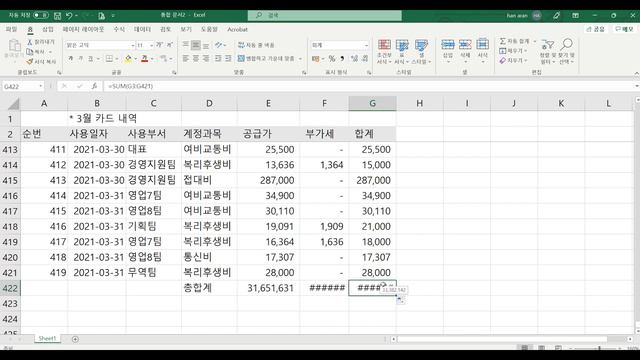Open the Paste (붙여넣기) clipboard button
Screen dimensions: 640x360
pyautogui.click(x=14, y=49)
